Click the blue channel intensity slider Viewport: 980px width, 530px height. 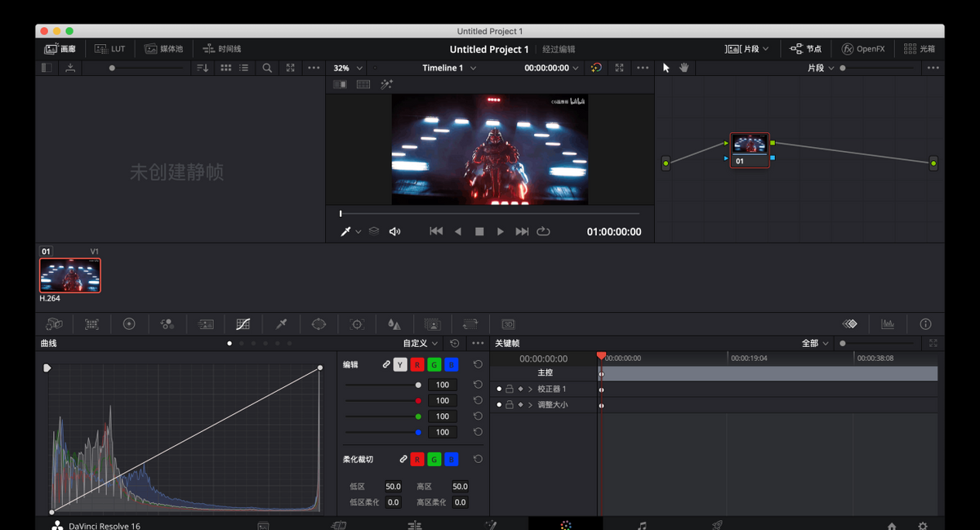tap(382, 433)
